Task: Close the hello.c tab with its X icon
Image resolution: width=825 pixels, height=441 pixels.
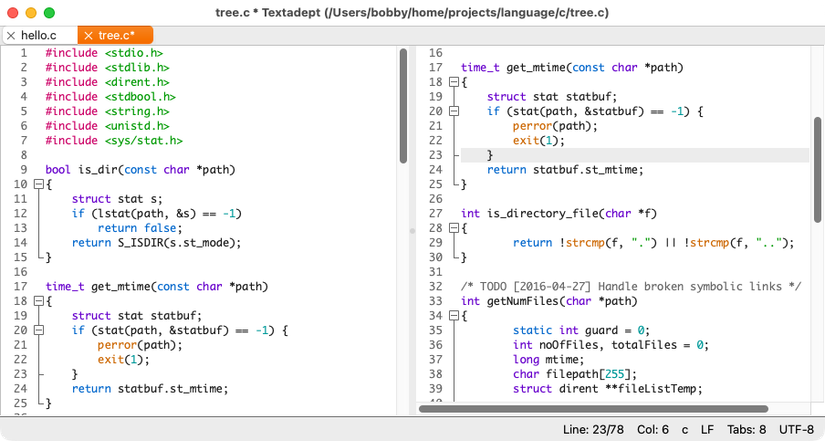Action: tap(11, 36)
